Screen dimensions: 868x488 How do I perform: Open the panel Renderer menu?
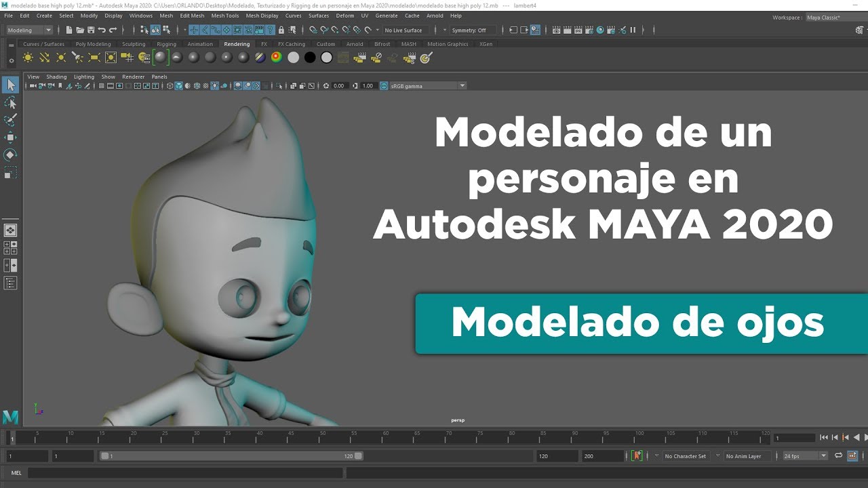click(x=134, y=77)
